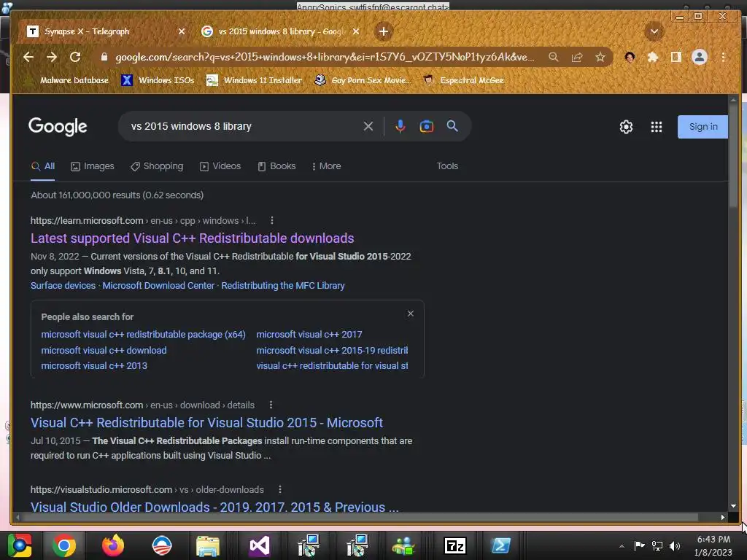
Task: Go back to the previous page
Action: click(28, 57)
